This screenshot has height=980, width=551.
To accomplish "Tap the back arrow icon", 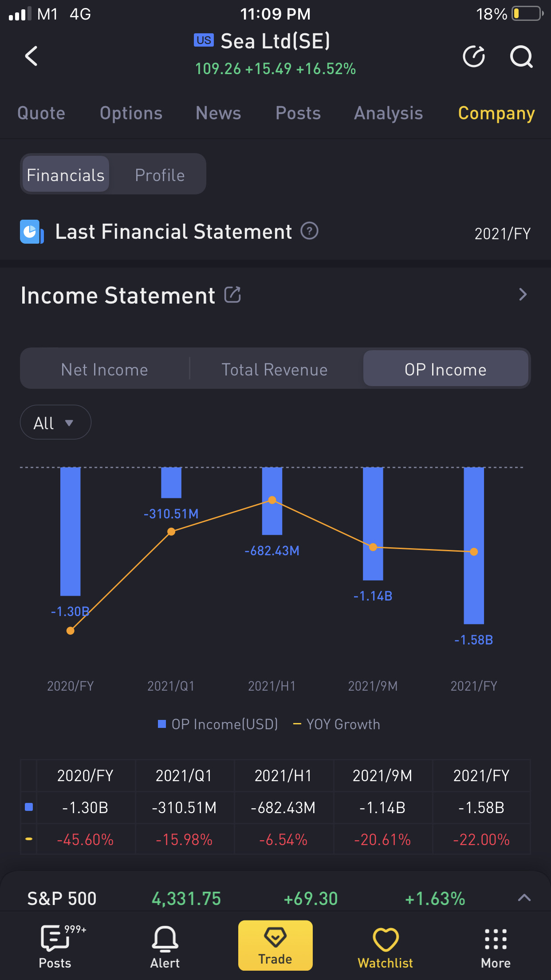I will tap(31, 56).
